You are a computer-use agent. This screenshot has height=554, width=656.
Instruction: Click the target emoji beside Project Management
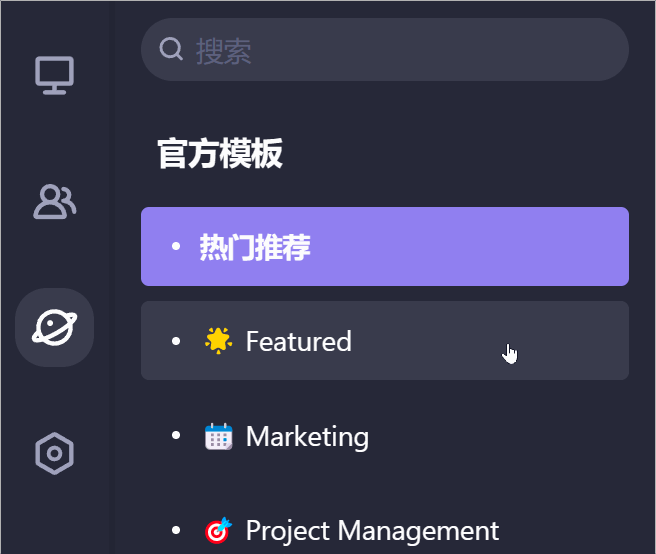[218, 530]
